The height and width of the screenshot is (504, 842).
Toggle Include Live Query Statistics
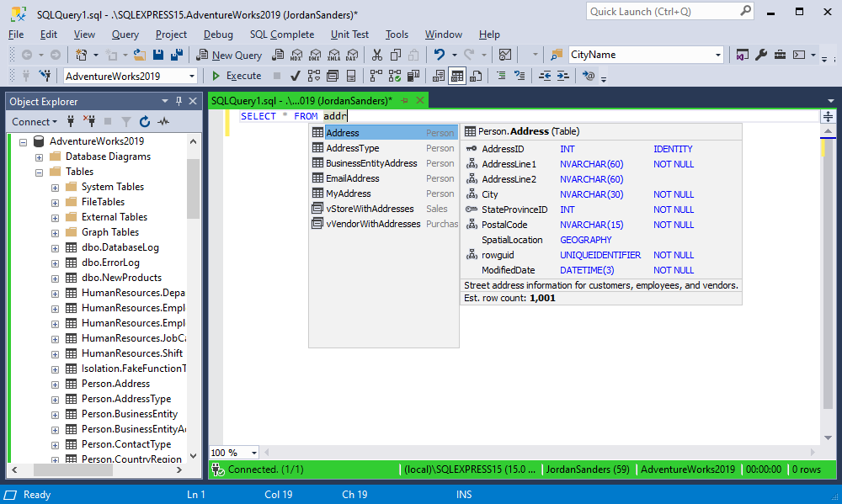point(395,76)
